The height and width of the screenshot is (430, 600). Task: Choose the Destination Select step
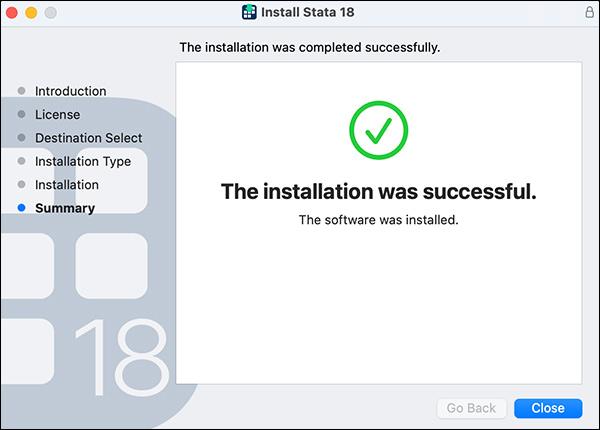(x=88, y=138)
